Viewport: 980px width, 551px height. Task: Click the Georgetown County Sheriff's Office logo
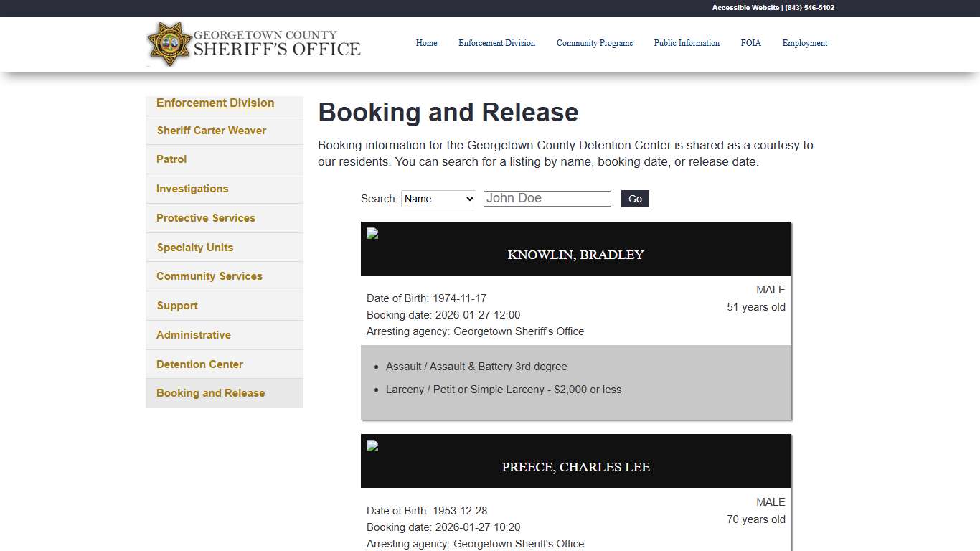(253, 44)
